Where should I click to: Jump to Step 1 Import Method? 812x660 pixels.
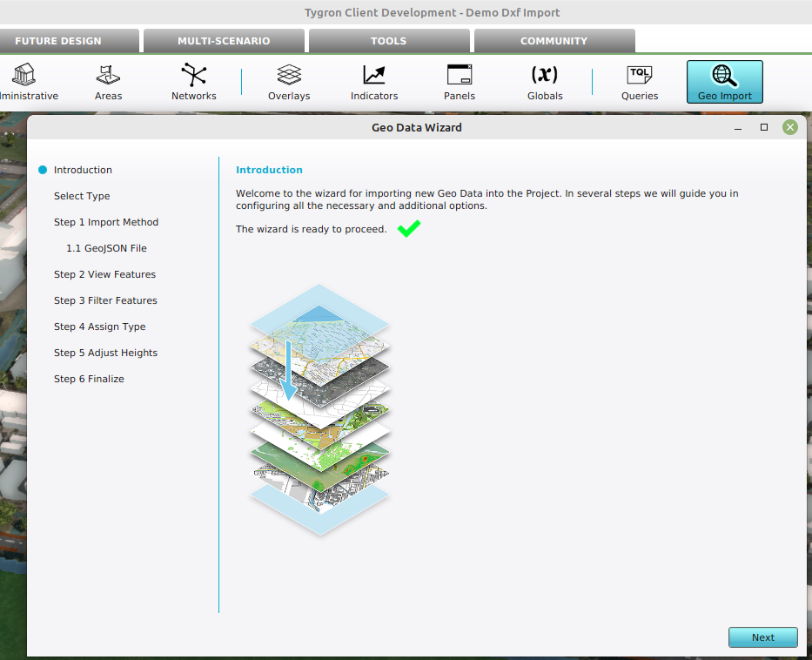tap(106, 222)
